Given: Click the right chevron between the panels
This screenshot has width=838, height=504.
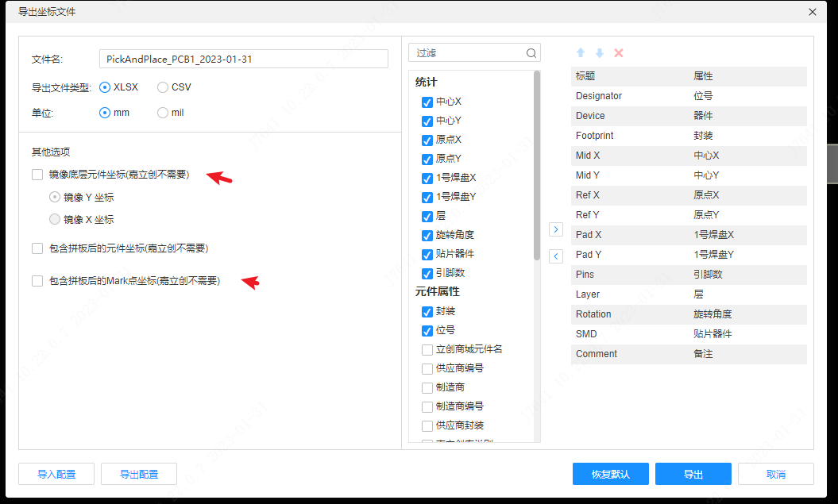Looking at the screenshot, I should 555,229.
